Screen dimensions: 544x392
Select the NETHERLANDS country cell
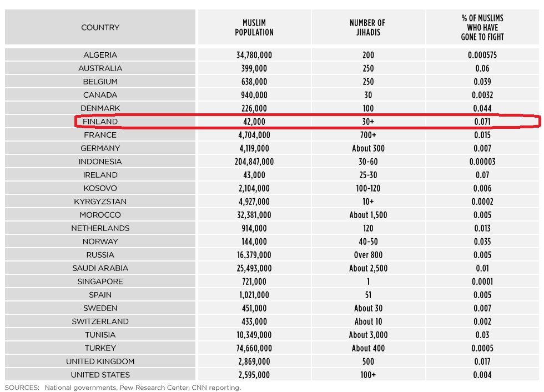click(100, 228)
